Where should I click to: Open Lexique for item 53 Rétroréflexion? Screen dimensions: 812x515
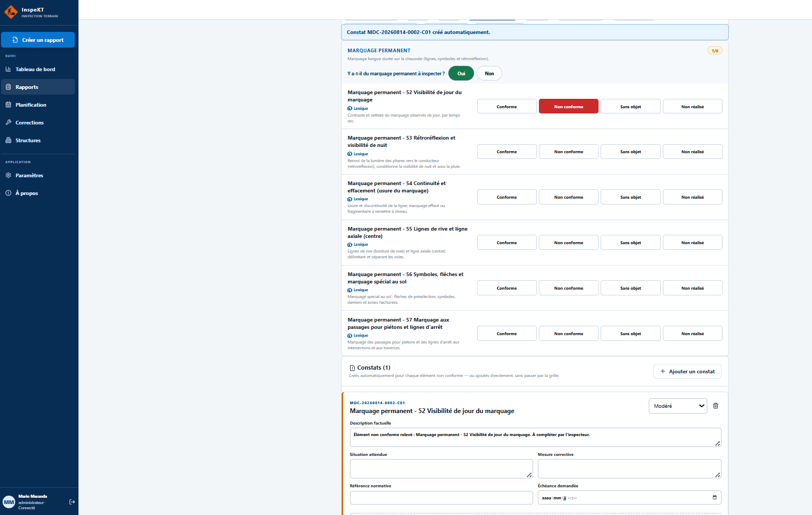pos(358,154)
